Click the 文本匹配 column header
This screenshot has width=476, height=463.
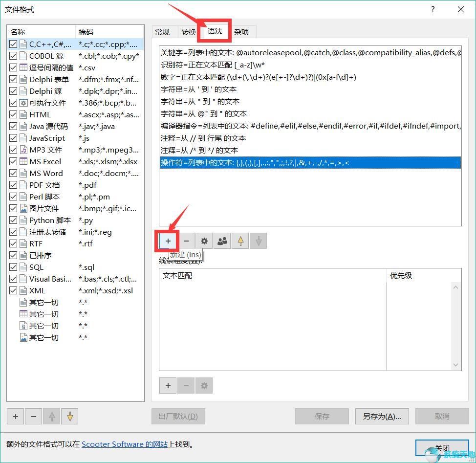273,276
